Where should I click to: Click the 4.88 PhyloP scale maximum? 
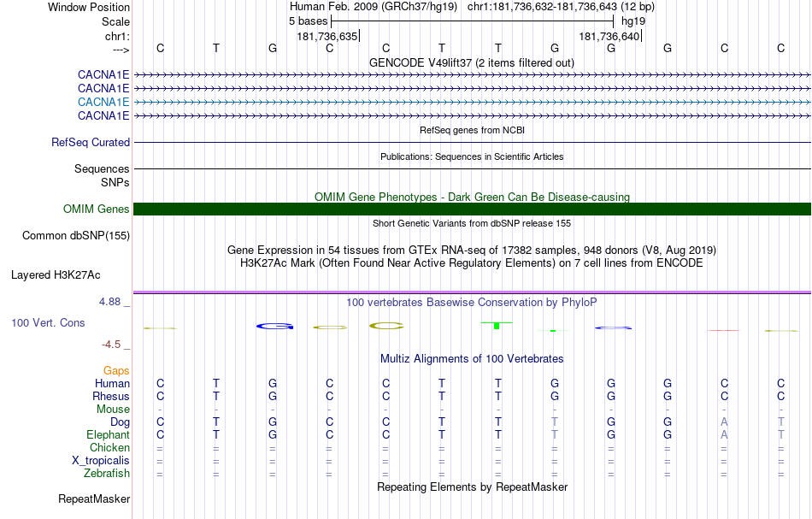coord(109,302)
